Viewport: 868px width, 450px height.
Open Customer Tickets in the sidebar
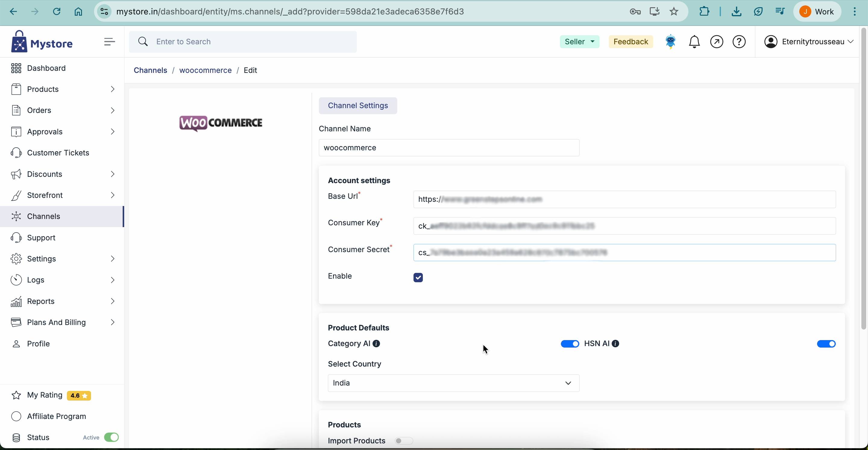[x=58, y=153]
